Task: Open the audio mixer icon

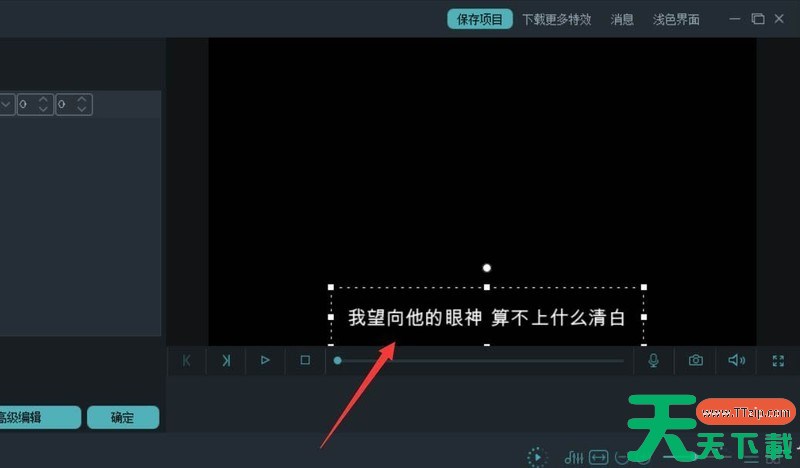Action: coord(573,457)
